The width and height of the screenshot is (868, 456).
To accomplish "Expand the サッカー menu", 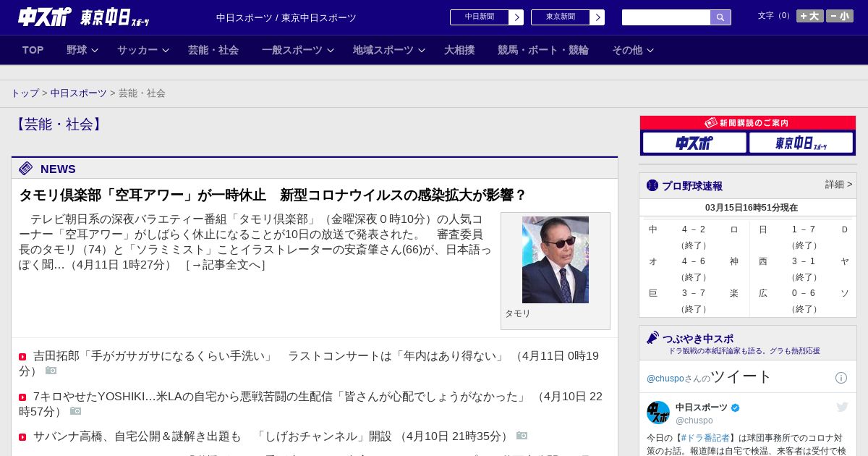I will pyautogui.click(x=143, y=50).
